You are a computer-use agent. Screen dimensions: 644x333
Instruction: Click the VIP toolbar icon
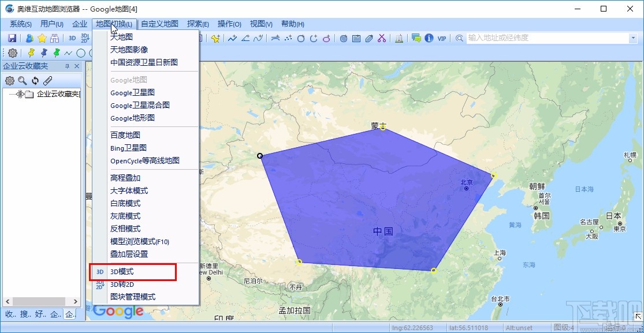tap(441, 38)
